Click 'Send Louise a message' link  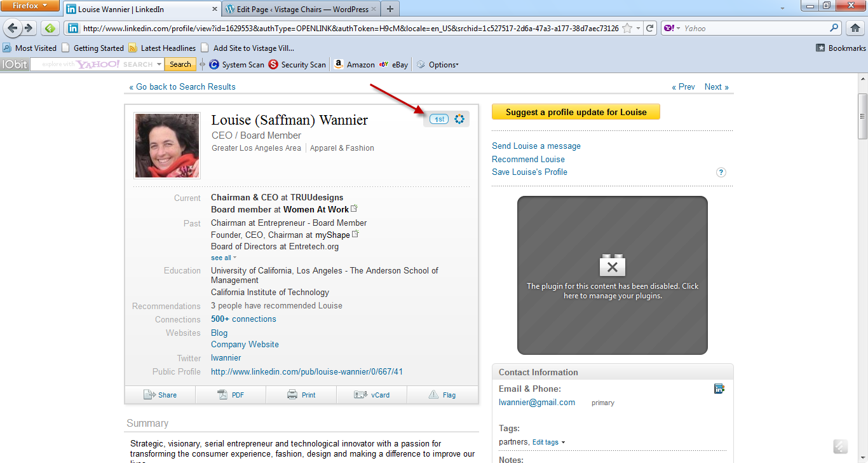[x=536, y=146]
